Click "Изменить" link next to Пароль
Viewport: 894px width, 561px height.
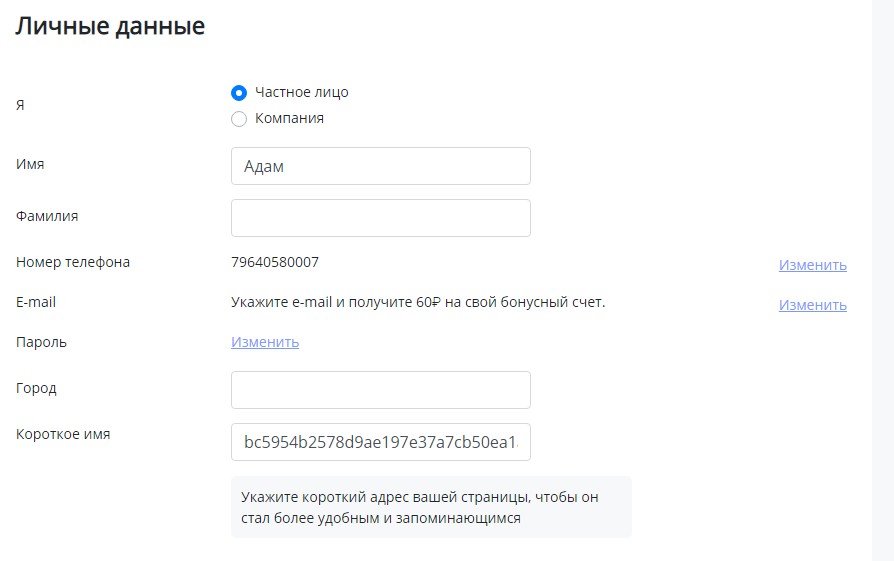(x=265, y=342)
